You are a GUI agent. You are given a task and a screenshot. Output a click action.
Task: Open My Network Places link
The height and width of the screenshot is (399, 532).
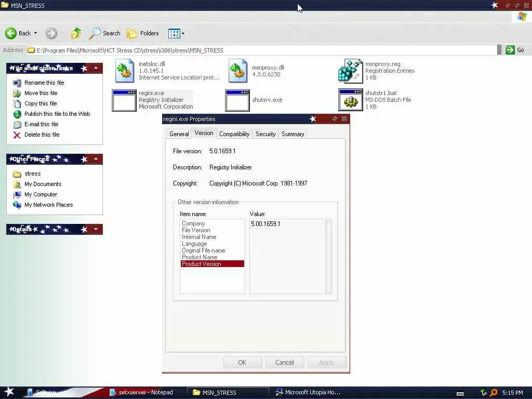point(48,205)
